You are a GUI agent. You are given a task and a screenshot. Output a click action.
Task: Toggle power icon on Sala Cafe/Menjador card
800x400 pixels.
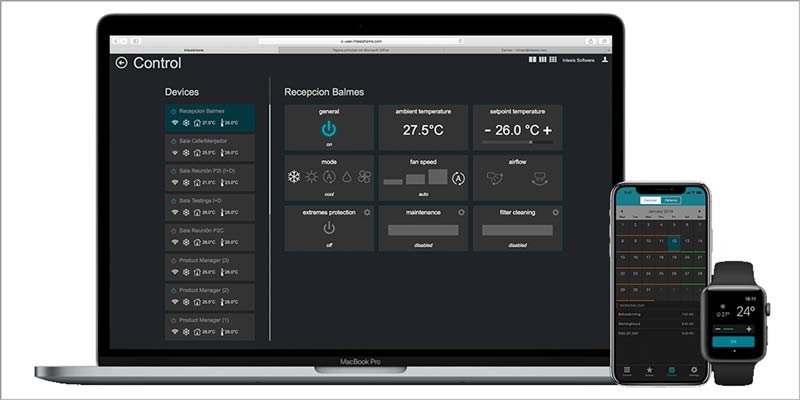173,141
